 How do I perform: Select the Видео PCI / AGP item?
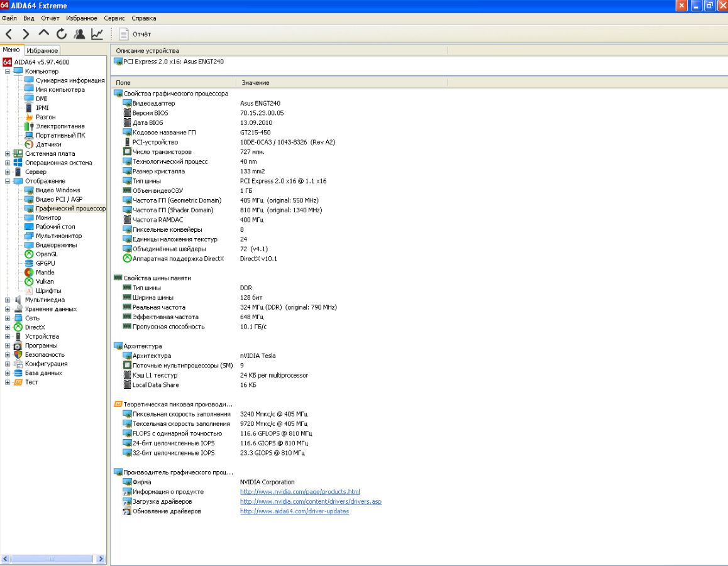point(59,200)
